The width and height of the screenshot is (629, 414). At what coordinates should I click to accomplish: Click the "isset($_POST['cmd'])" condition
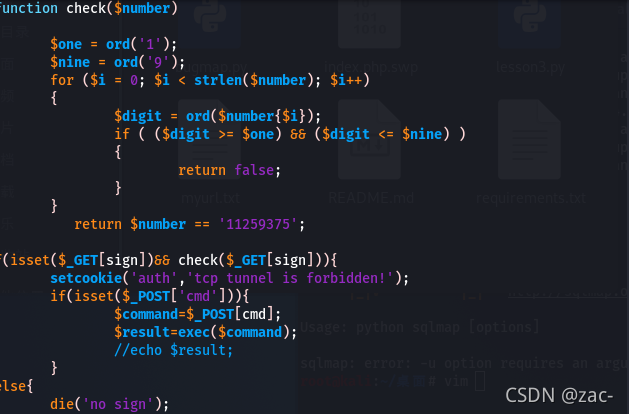click(x=154, y=296)
